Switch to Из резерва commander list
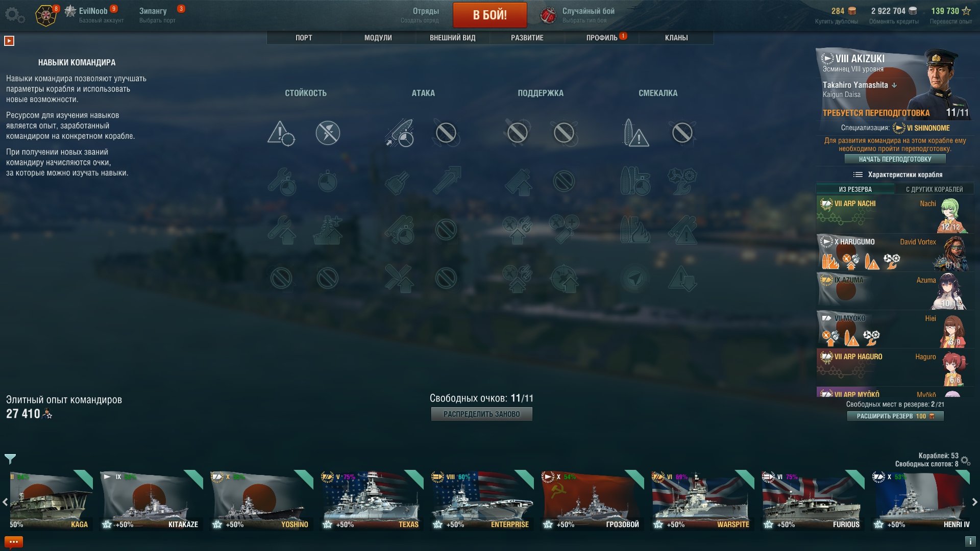Screen dimensions: 980x551 [855, 189]
